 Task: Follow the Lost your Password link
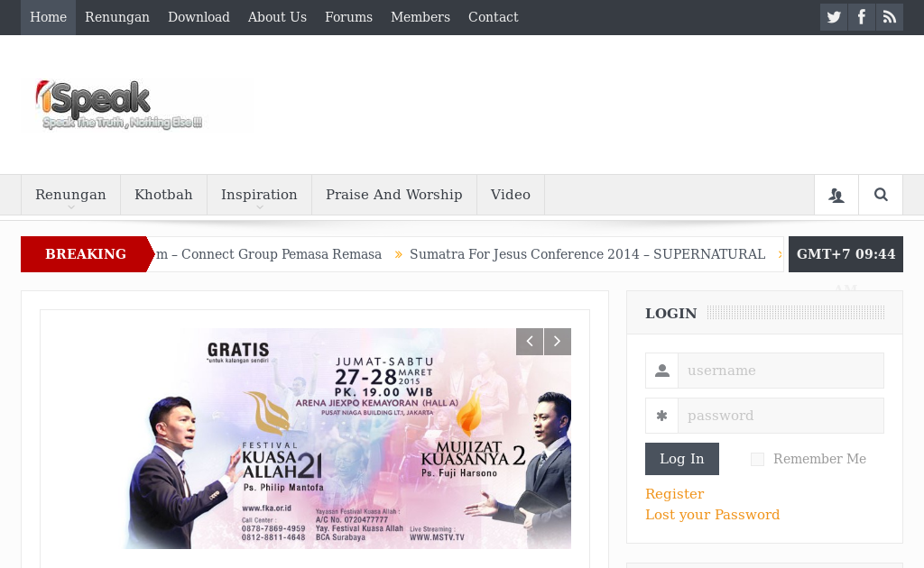pos(713,515)
